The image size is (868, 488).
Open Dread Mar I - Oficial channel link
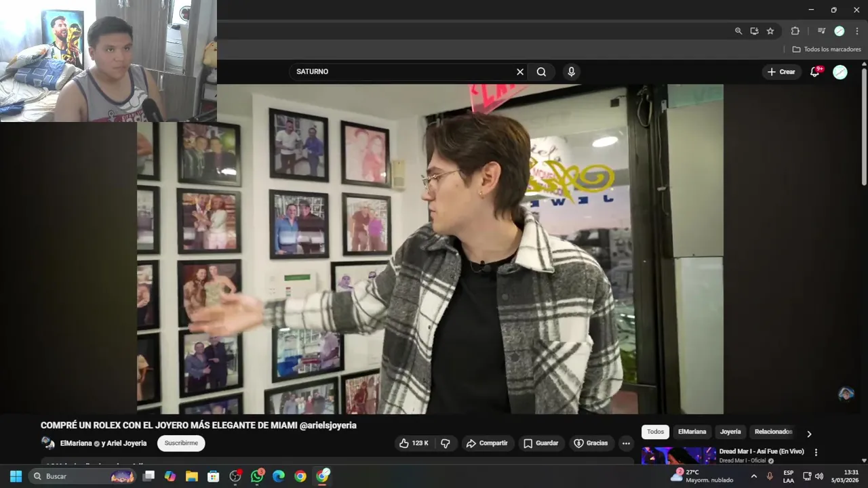point(743,461)
